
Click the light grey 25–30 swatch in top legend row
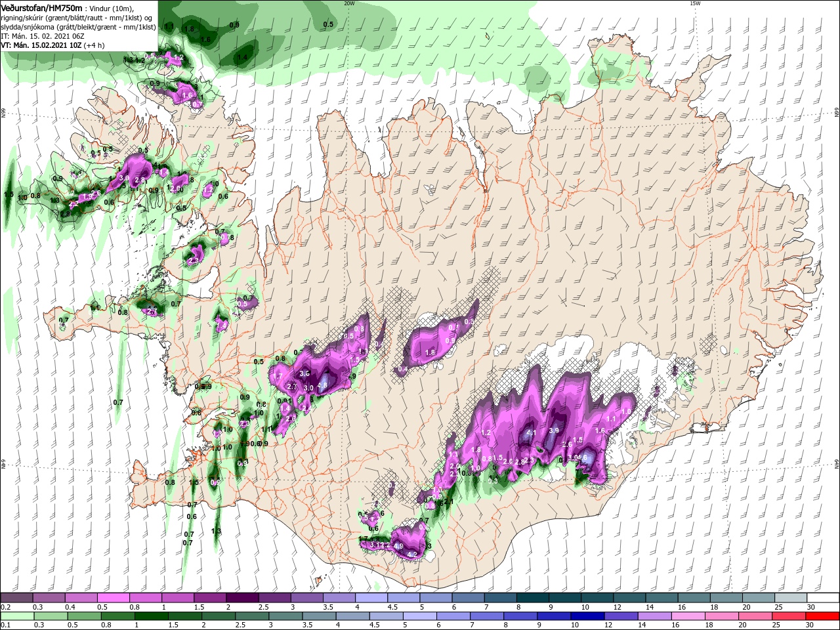point(791,598)
